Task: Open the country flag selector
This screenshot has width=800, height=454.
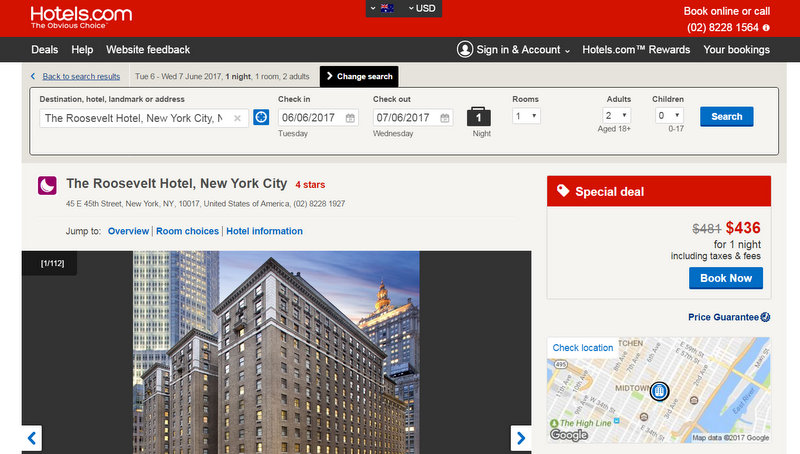Action: click(383, 8)
